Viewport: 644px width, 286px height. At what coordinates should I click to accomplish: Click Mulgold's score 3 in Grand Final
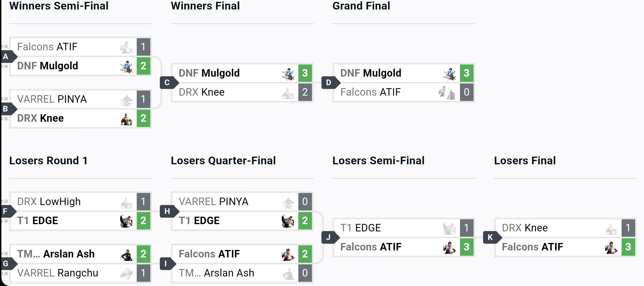(467, 73)
